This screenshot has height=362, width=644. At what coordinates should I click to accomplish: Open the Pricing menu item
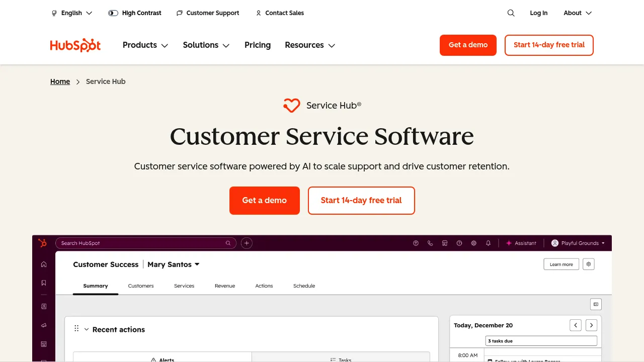click(258, 45)
